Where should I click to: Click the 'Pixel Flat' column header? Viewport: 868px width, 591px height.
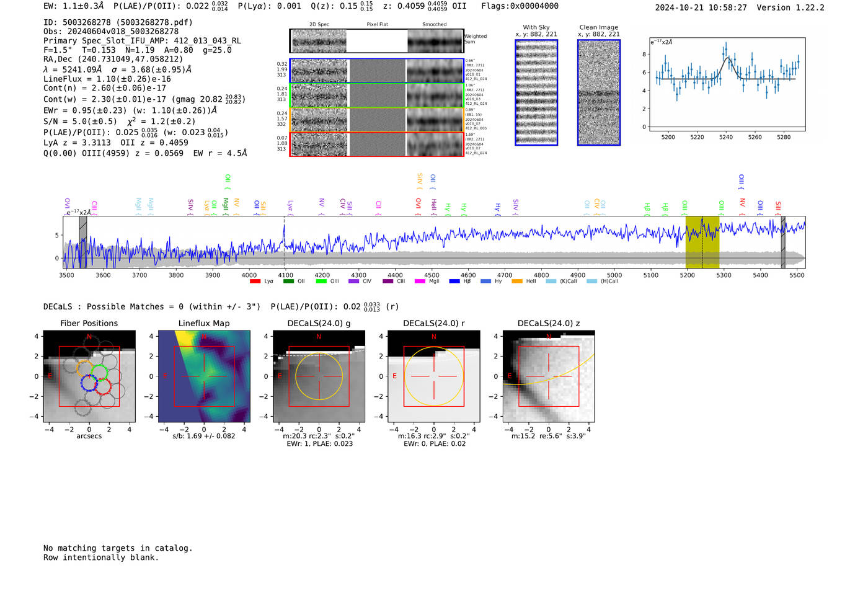coord(377,25)
